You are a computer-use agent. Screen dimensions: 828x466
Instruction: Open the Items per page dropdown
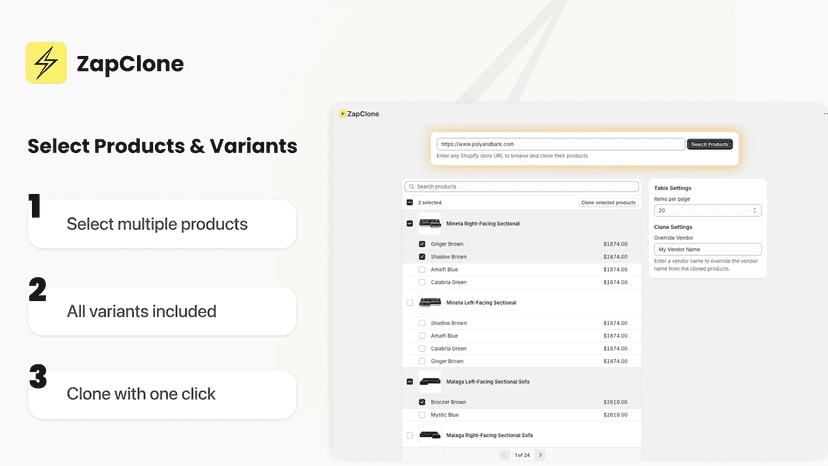(x=708, y=210)
